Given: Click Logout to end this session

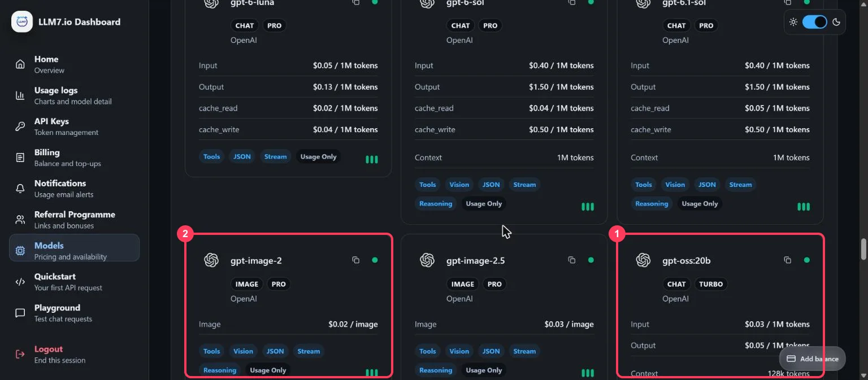Looking at the screenshot, I should click(x=74, y=354).
